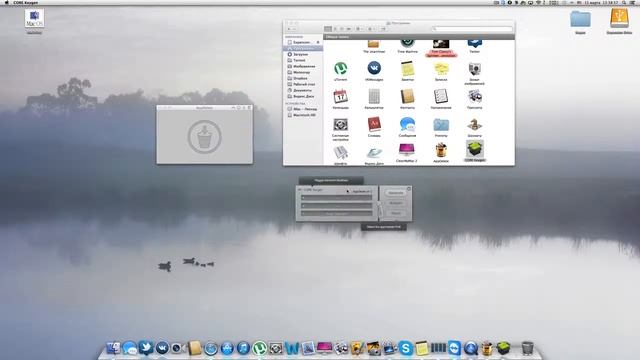Switch Finder to icon view
This screenshot has height=360, width=640.
(x=328, y=29)
